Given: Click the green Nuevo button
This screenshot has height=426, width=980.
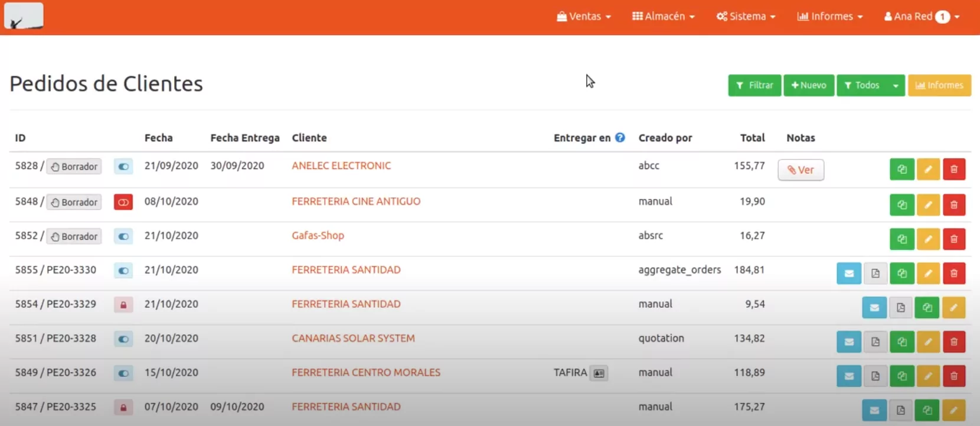Looking at the screenshot, I should [808, 86].
